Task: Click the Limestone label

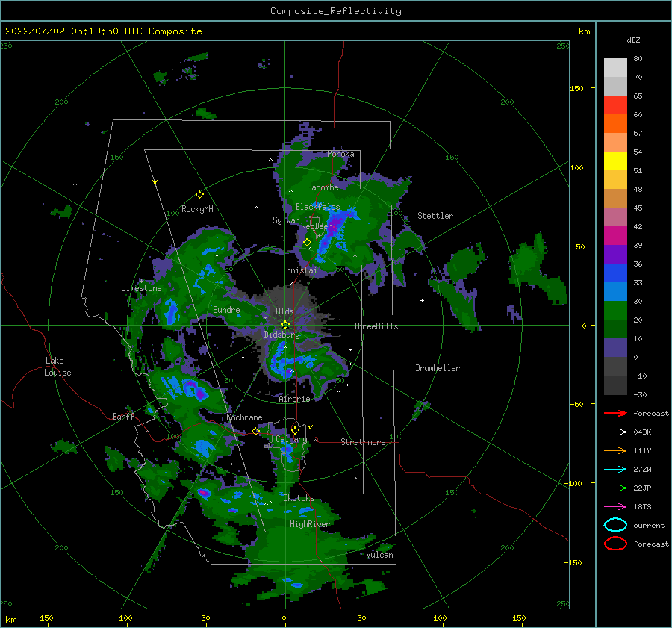Action: 141,288
